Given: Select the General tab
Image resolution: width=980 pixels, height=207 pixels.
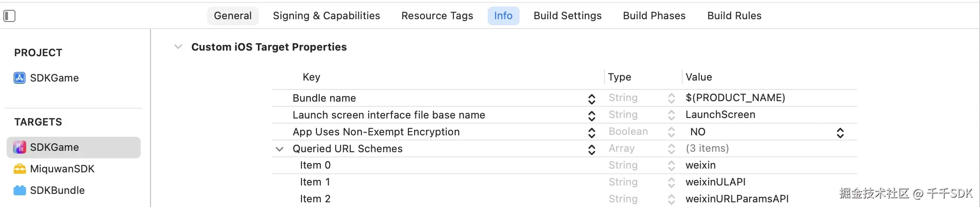Looking at the screenshot, I should [x=233, y=16].
